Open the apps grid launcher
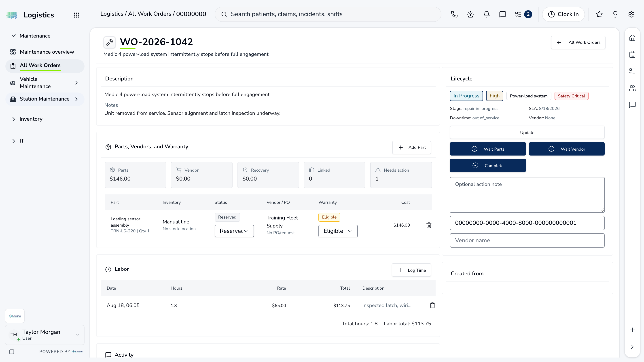Image resolution: width=644 pixels, height=362 pixels. (x=76, y=15)
